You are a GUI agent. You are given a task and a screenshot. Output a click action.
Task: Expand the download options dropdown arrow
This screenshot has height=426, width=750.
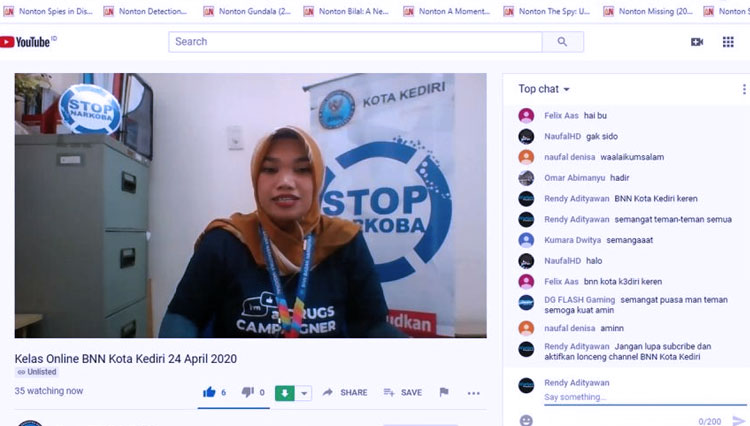tap(304, 393)
